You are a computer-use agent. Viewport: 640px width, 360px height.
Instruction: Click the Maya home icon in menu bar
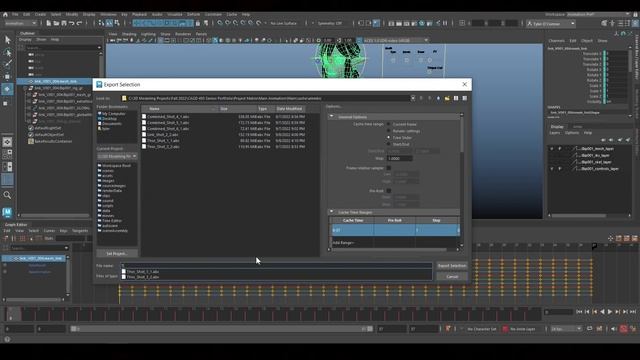click(x=5, y=14)
